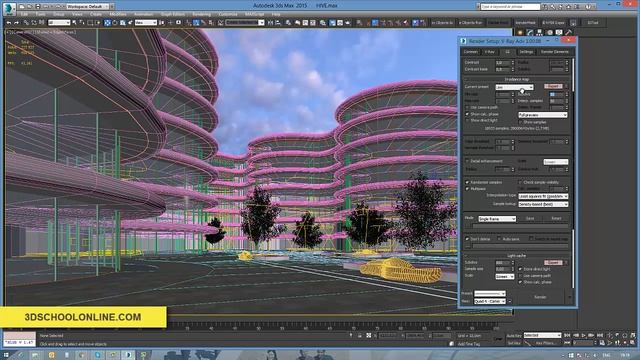Switch to the Common tab in Render Setup
Viewport: 640px width, 360px height.
[471, 52]
